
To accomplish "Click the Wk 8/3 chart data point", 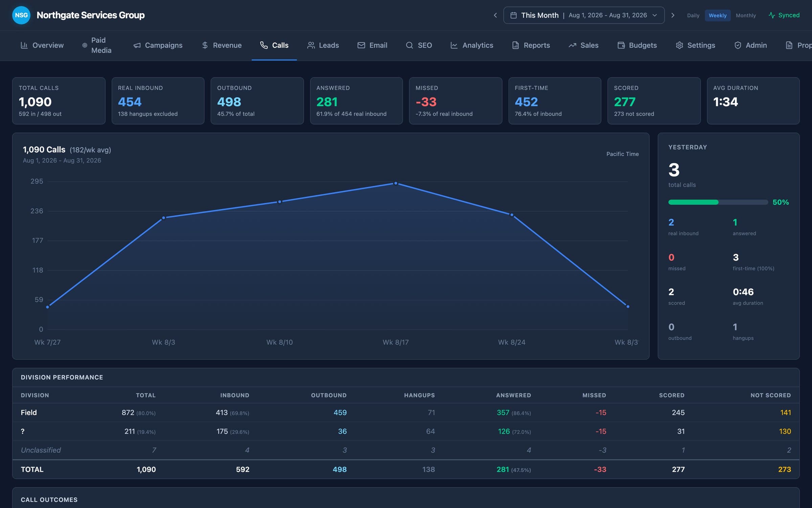I will (x=163, y=218).
